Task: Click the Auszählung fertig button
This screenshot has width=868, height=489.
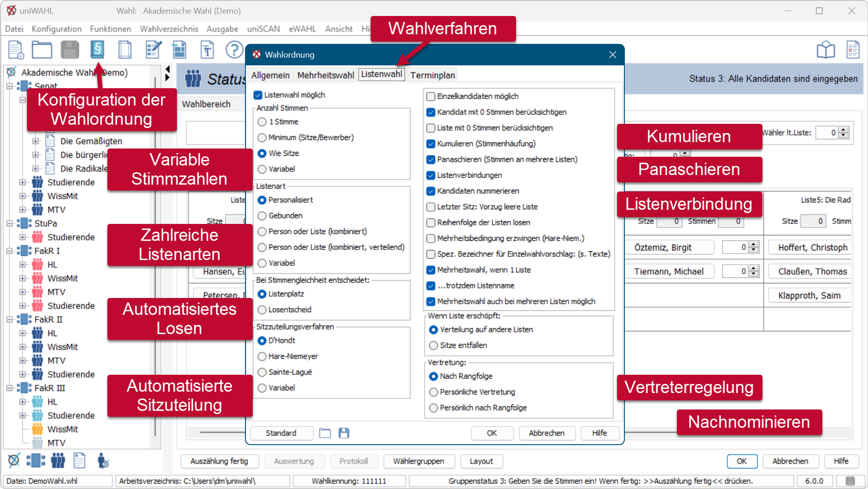Action: tap(219, 462)
